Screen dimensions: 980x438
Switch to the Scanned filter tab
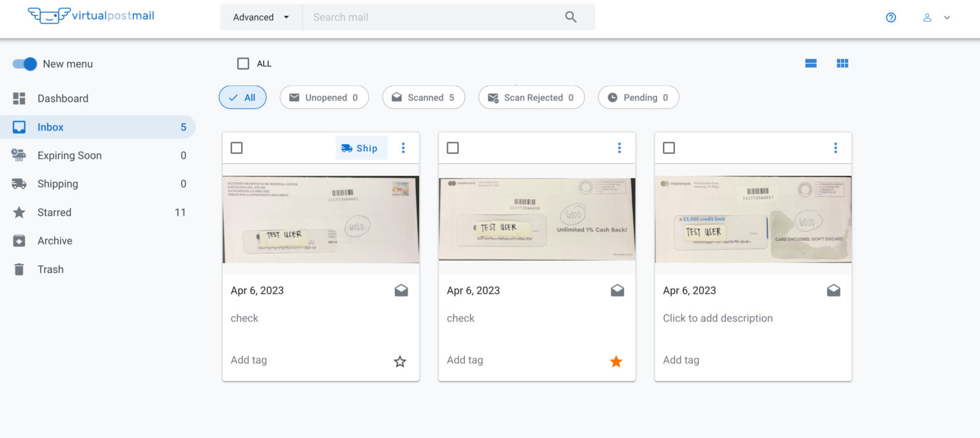(423, 97)
